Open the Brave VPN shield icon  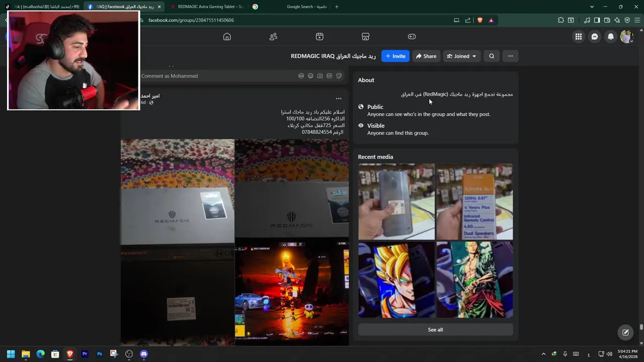627,20
